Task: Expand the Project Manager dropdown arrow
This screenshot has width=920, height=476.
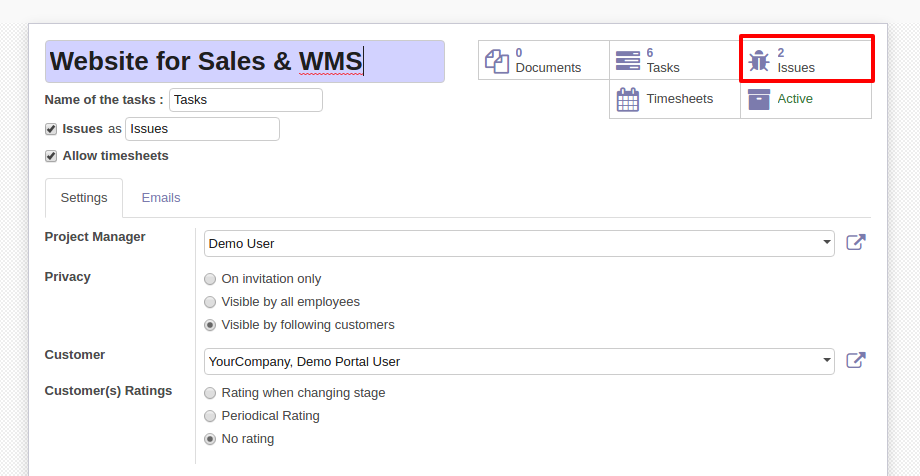Action: pos(827,242)
